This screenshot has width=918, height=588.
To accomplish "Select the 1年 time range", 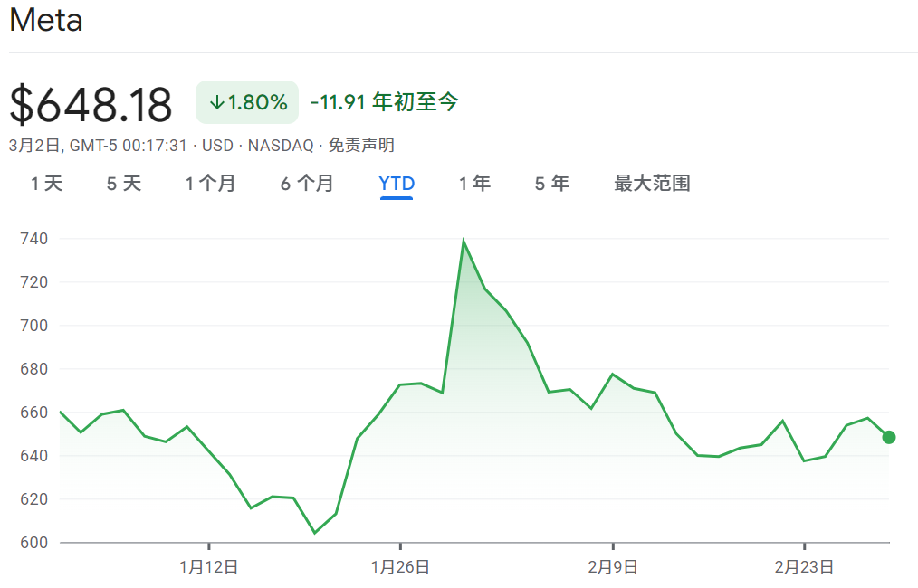I will (474, 183).
